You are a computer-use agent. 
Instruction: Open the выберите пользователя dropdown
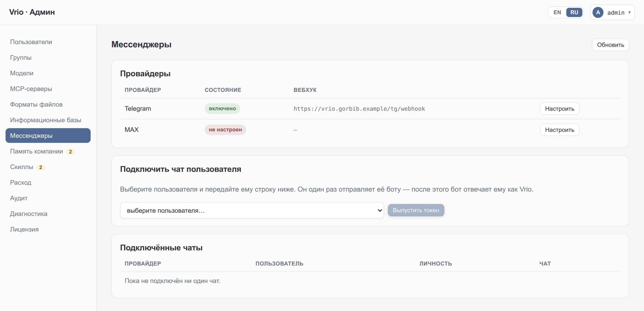(x=252, y=210)
